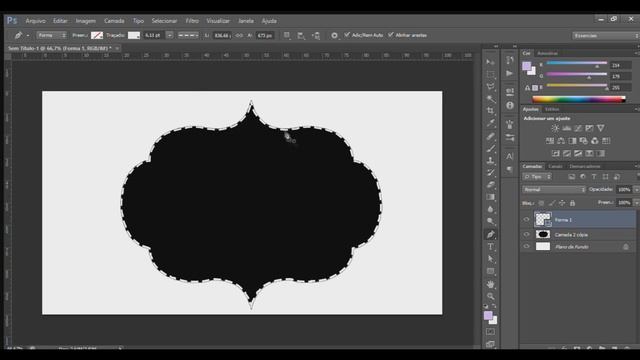Hide the Plano de Fundo layer
Viewport: 640px width, 360px height.
(527, 247)
